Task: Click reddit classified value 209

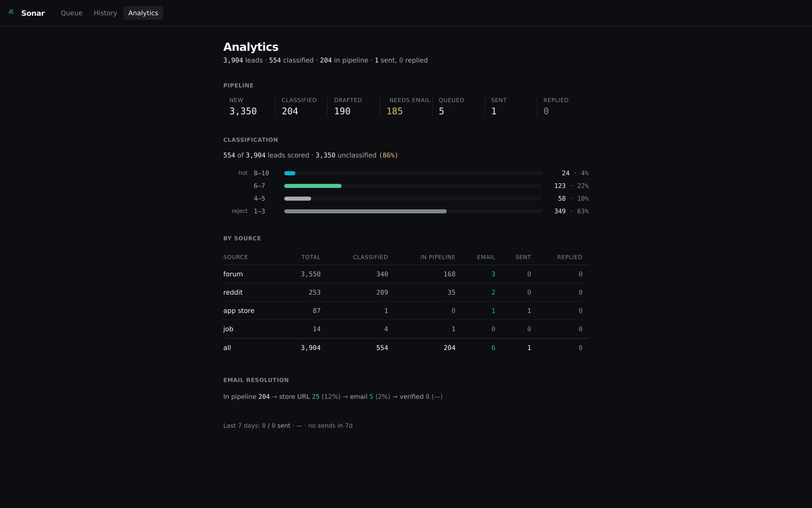Action: click(382, 293)
